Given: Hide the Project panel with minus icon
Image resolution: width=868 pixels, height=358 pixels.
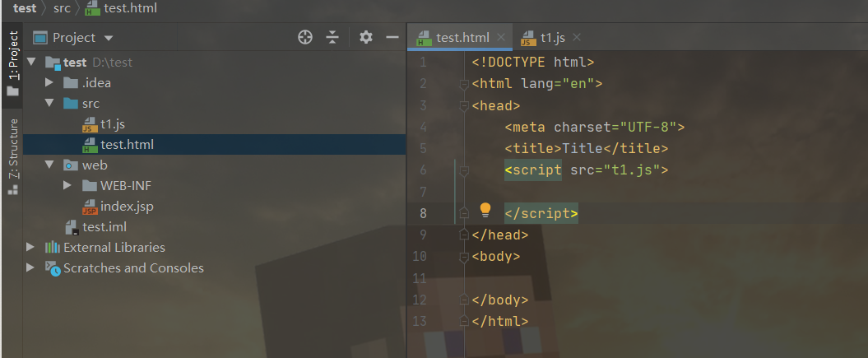Looking at the screenshot, I should tap(392, 38).
